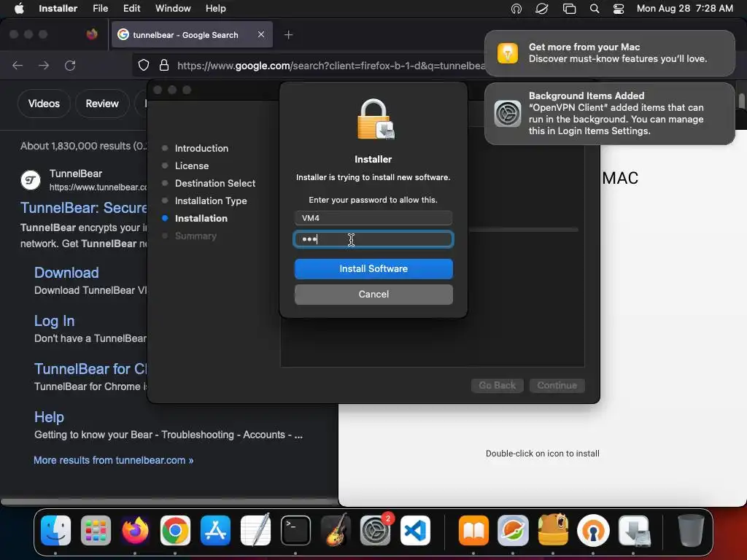Open System Settings with badge in Dock
This screenshot has width=747, height=560.
pyautogui.click(x=376, y=530)
